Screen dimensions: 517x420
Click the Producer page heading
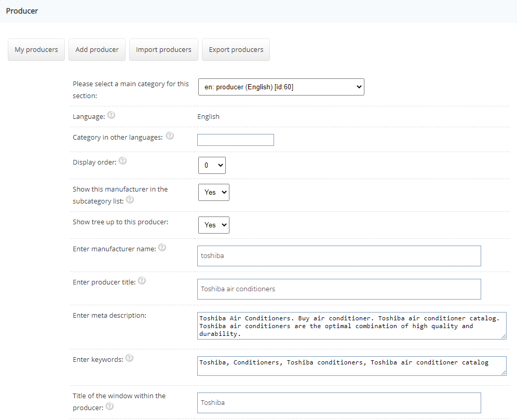[22, 11]
